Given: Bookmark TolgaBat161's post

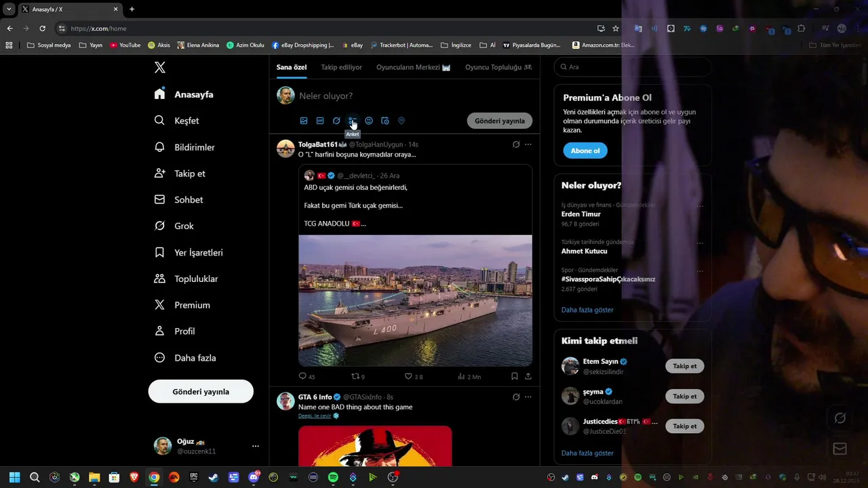Looking at the screenshot, I should [x=515, y=376].
